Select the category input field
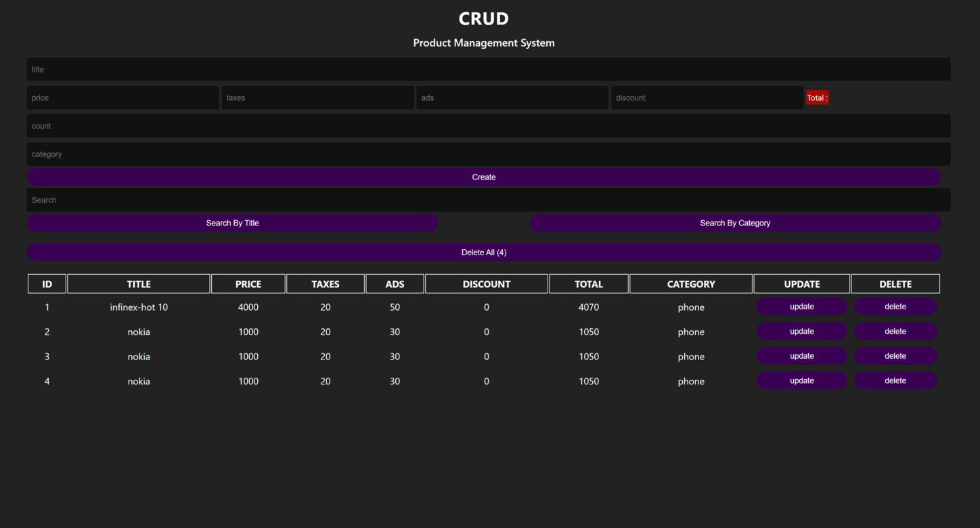The image size is (980, 528). coord(489,154)
